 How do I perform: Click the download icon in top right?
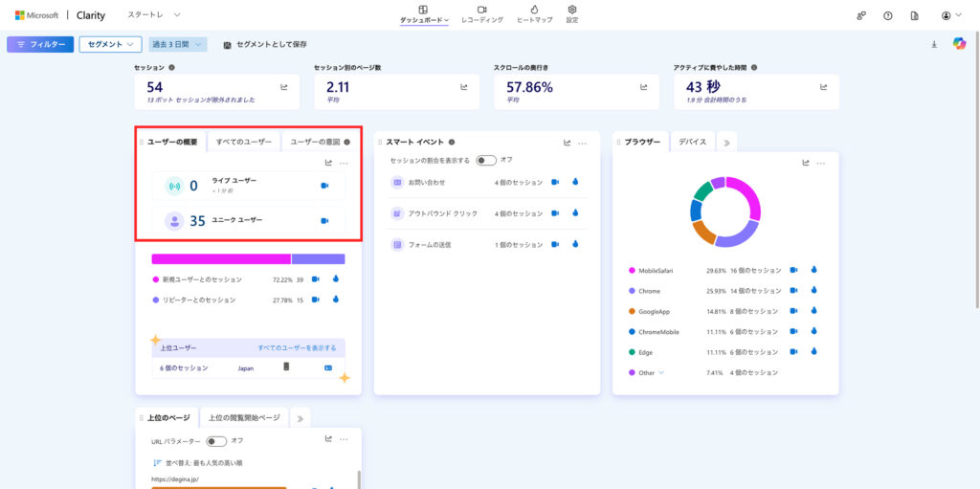point(934,44)
